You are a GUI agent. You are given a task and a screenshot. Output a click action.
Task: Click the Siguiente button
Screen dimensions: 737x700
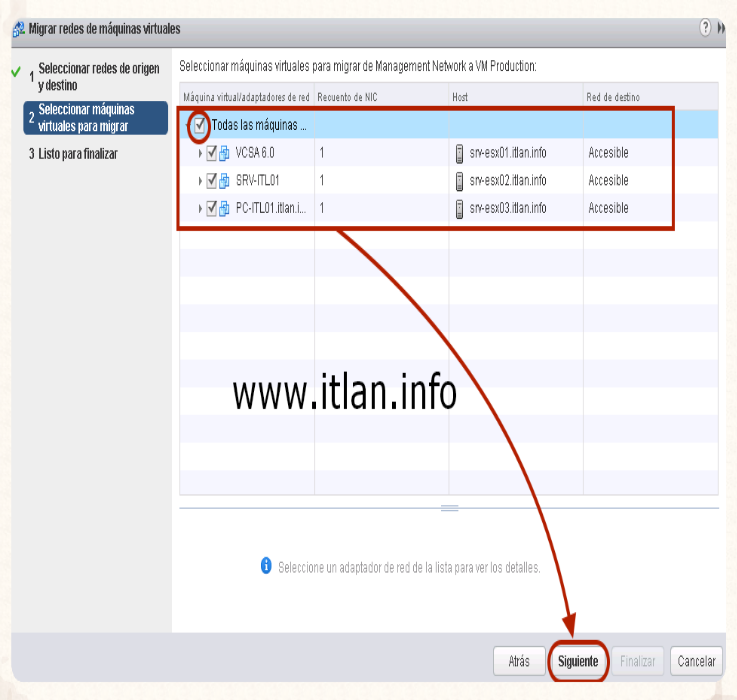click(x=578, y=661)
